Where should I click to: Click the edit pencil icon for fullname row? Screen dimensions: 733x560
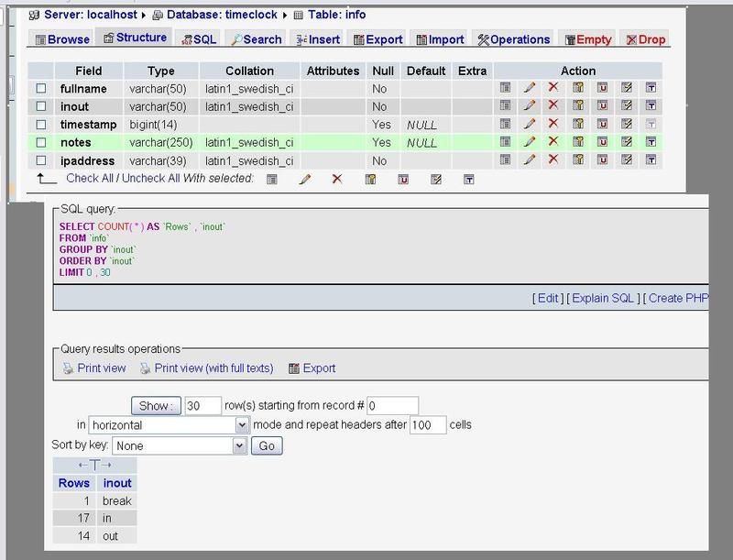click(x=529, y=89)
